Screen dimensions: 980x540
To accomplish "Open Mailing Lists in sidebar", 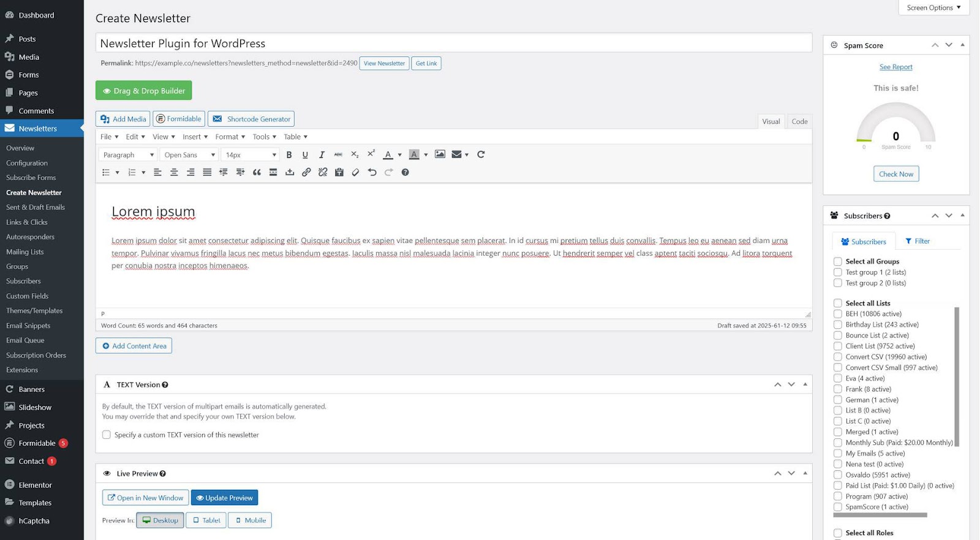I will (x=25, y=252).
